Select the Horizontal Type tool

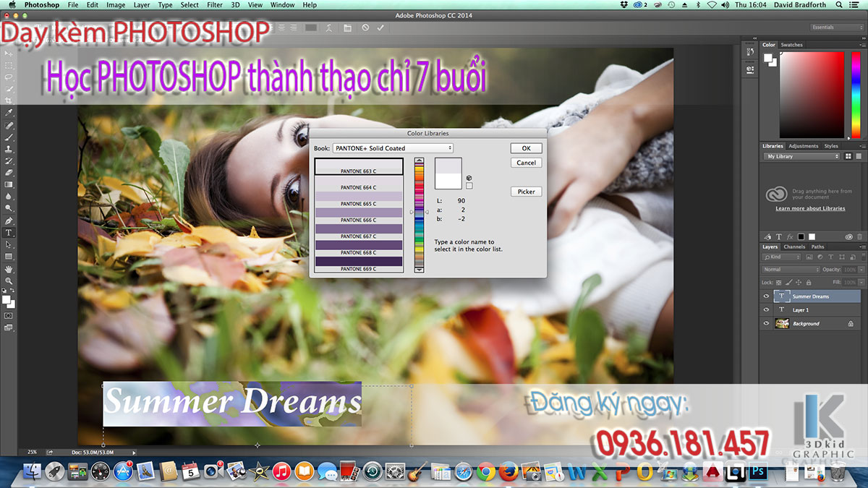pos(9,233)
